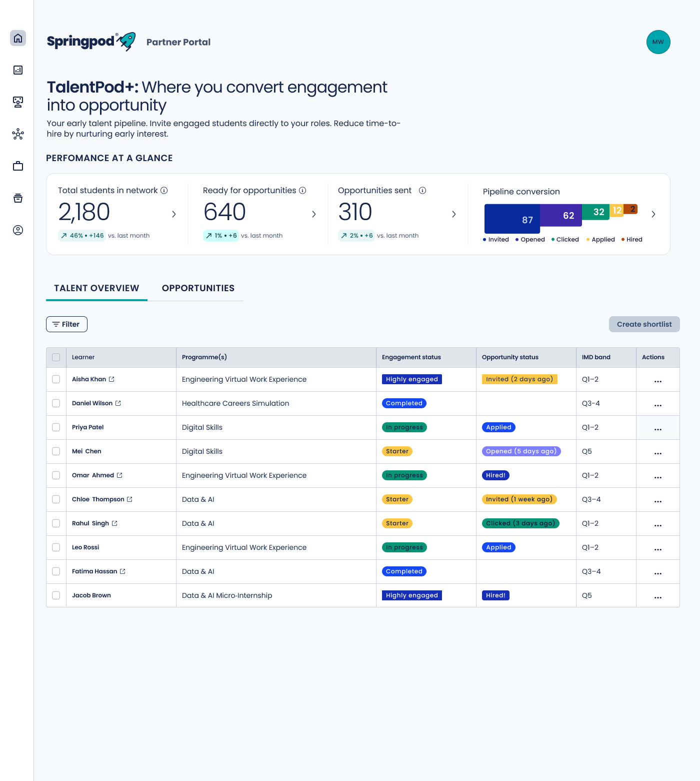Open actions menu for Leo Rossi

pos(658,549)
